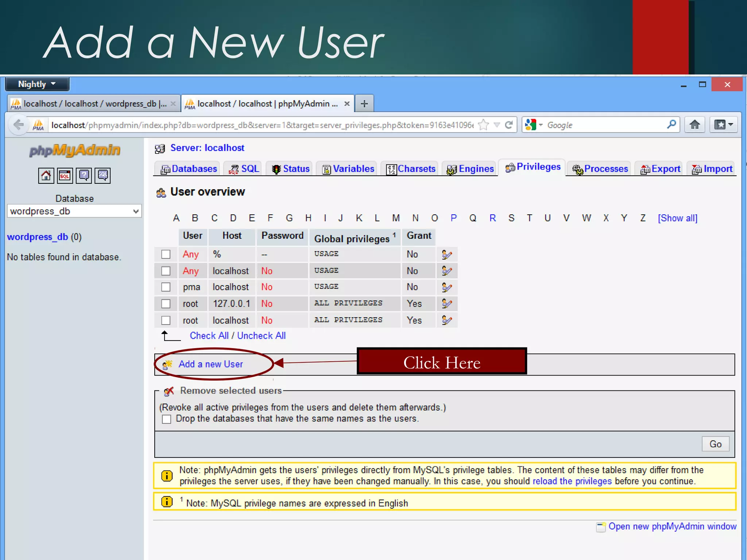Select checkbox for Any % user row

point(166,254)
